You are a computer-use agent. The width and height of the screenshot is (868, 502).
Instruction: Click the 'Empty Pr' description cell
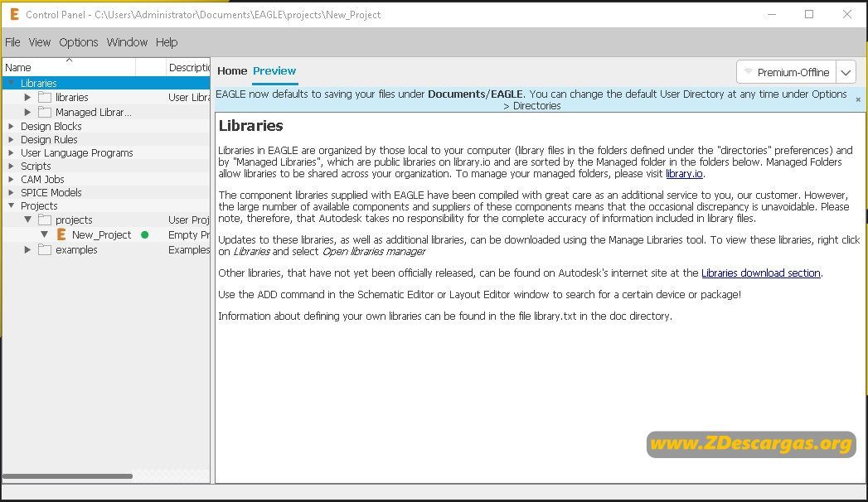189,235
